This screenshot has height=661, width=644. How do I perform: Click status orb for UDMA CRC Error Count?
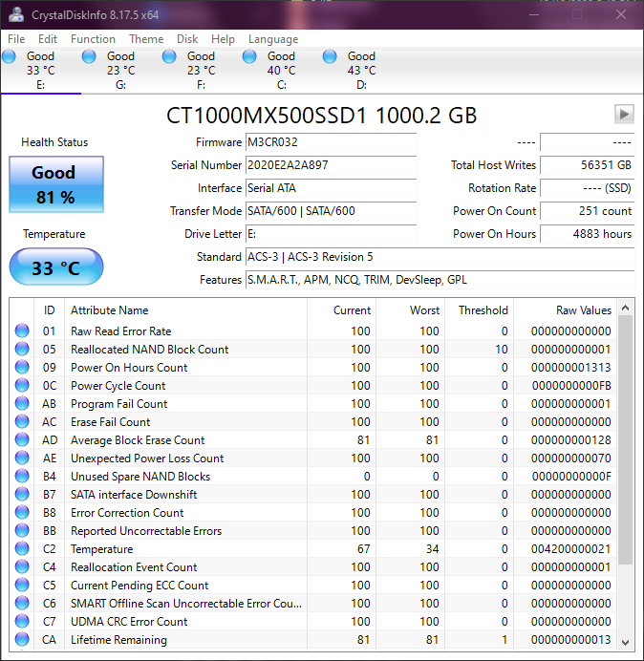tap(22, 621)
